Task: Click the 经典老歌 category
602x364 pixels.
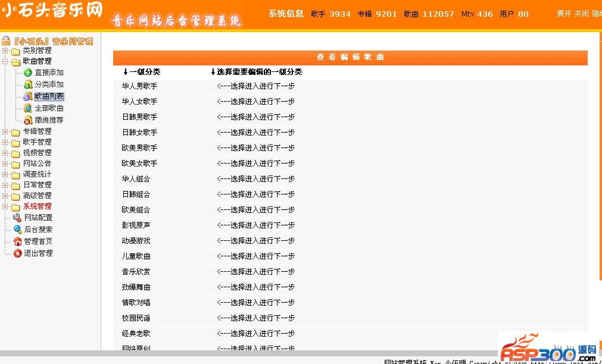Action: pos(136,333)
